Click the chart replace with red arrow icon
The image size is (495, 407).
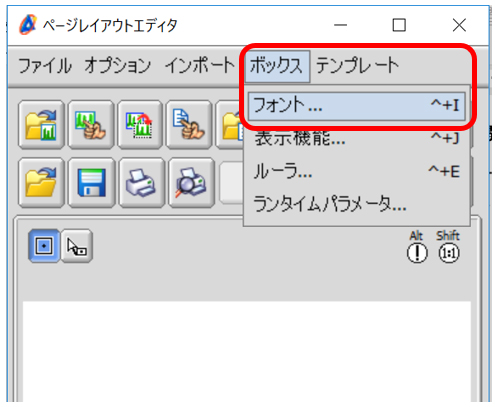point(140,125)
